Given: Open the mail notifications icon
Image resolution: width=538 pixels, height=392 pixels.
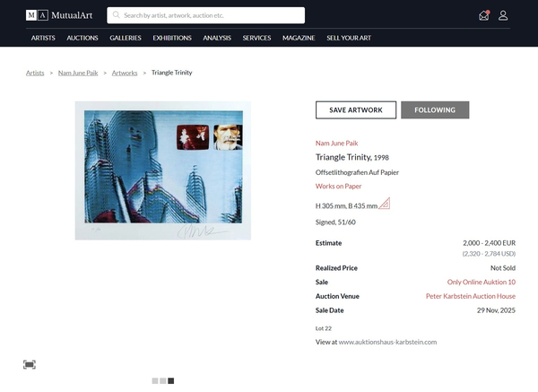Looking at the screenshot, I should [484, 15].
